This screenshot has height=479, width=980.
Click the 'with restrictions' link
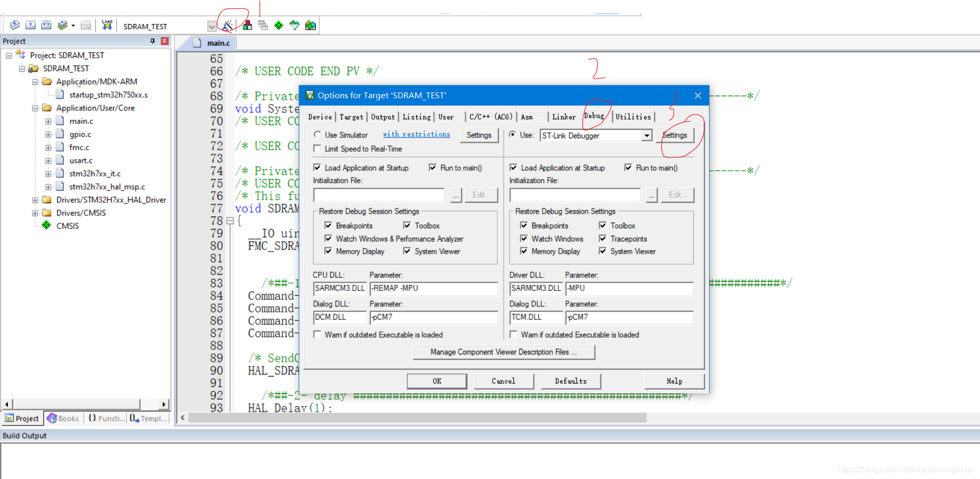pos(416,134)
